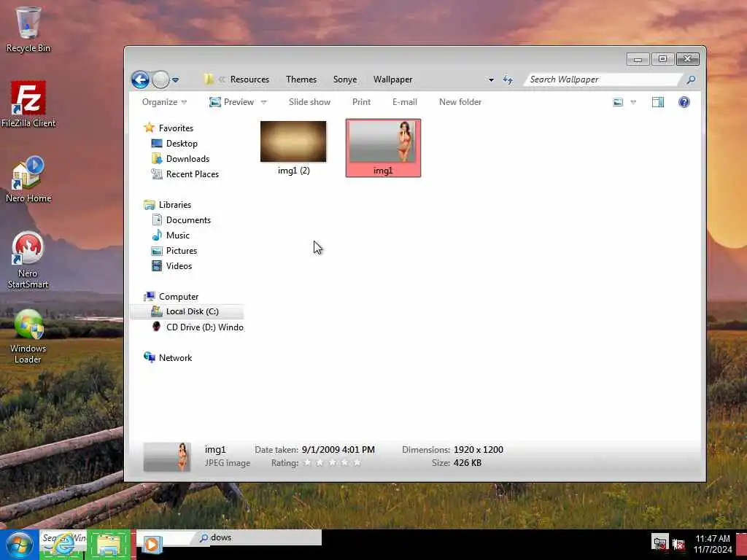Click the Change your view icon
The height and width of the screenshot is (560, 747).
point(618,102)
